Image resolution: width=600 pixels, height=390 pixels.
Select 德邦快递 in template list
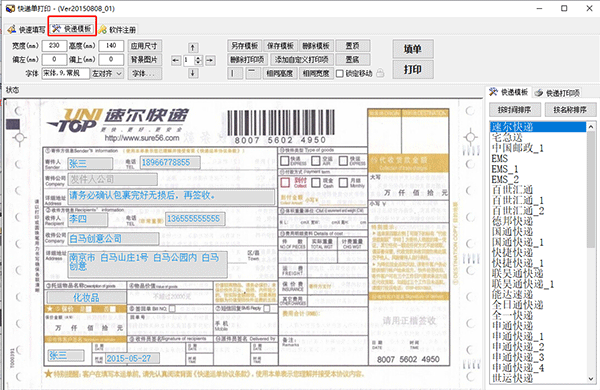click(x=538, y=221)
